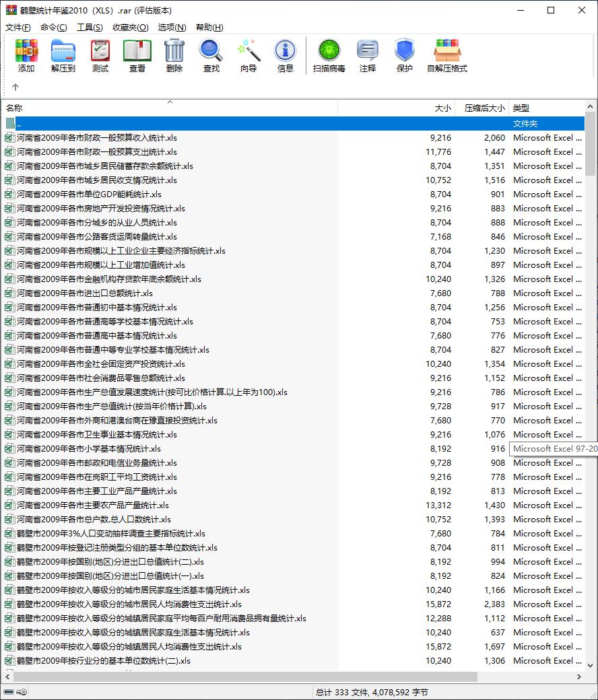Click WinRAR icon in title bar
The image size is (598, 700).
(x=11, y=10)
